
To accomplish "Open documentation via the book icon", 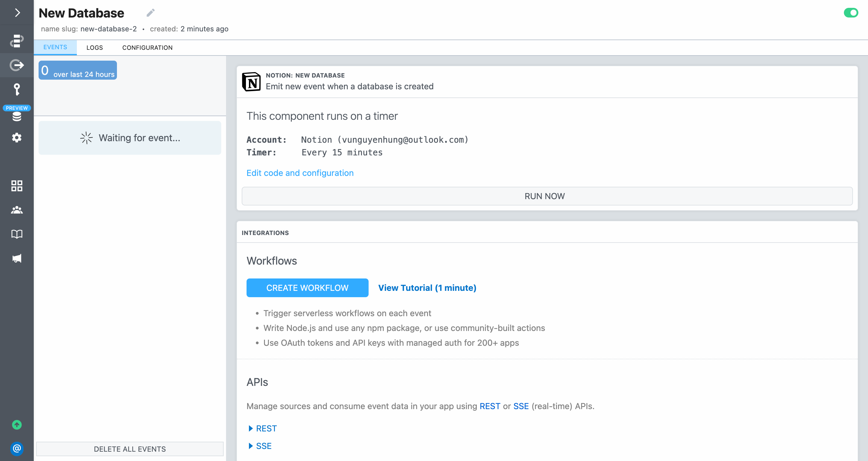I will pyautogui.click(x=17, y=234).
